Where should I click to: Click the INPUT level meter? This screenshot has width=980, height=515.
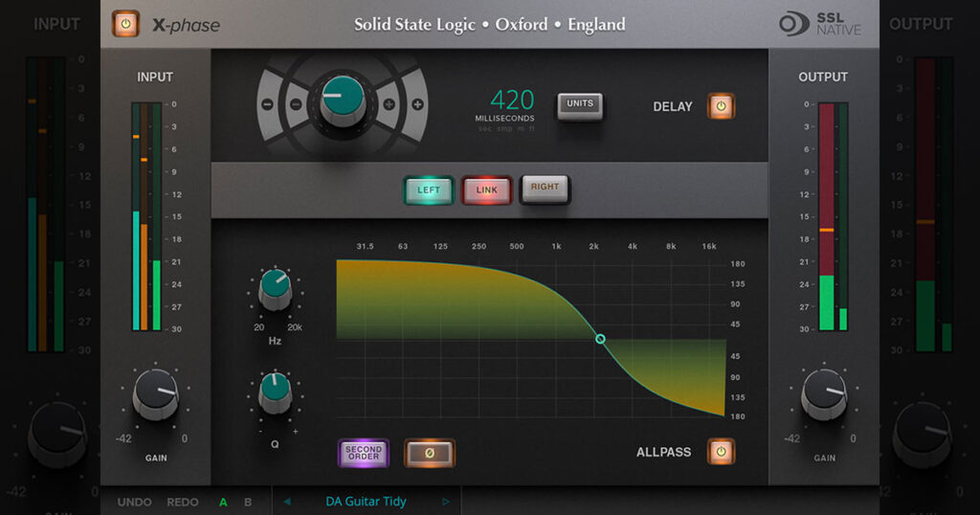click(x=146, y=216)
